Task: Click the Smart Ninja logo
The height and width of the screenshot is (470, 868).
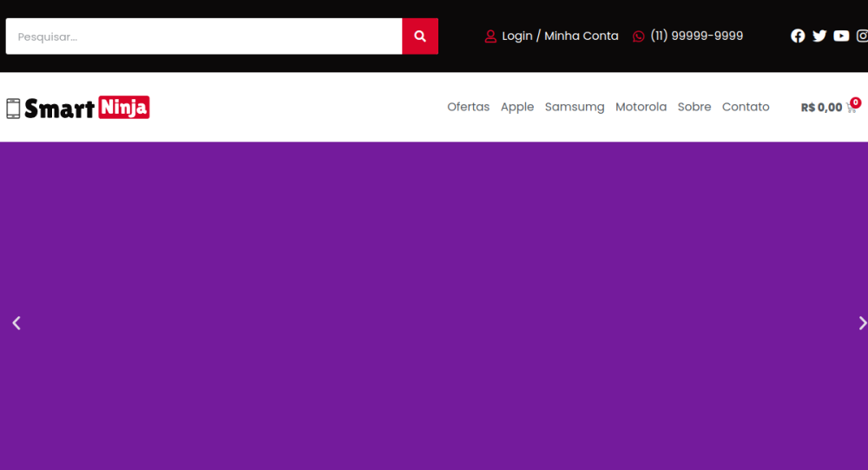Action: click(x=78, y=108)
